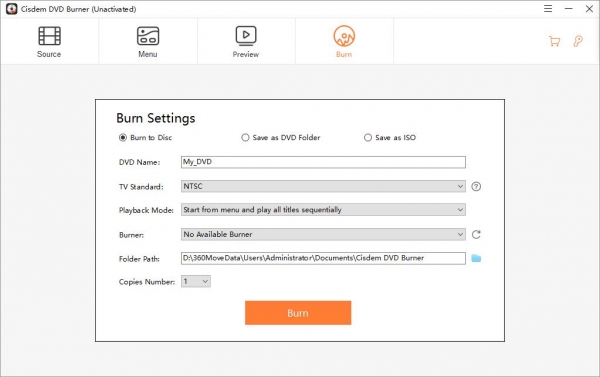Screen dimensions: 600x377
Task: Open the Burner dropdown list
Action: [x=323, y=234]
